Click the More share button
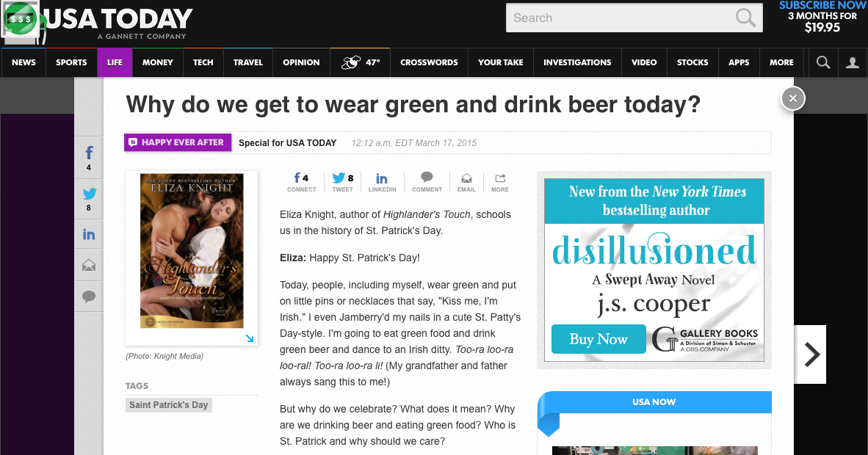This screenshot has height=455, width=868. 500,182
